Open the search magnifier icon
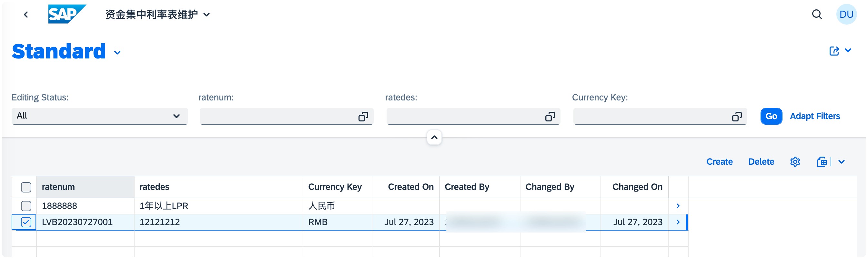 tap(816, 15)
